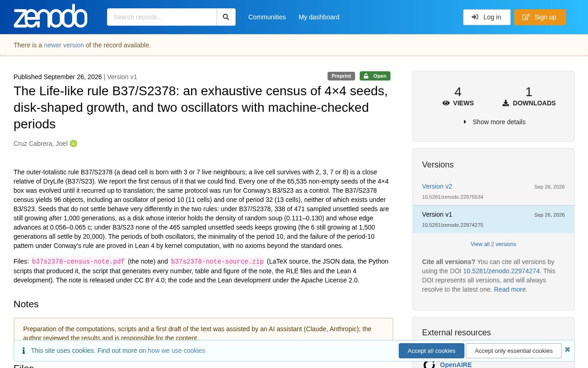Image resolution: width=588 pixels, height=368 pixels.
Task: Click the OpenAIRE link
Action: pos(456,364)
